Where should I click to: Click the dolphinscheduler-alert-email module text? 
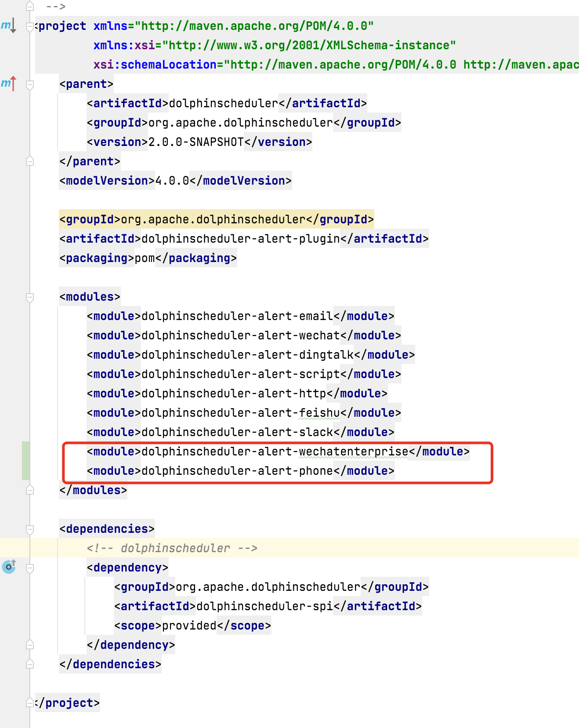click(237, 316)
